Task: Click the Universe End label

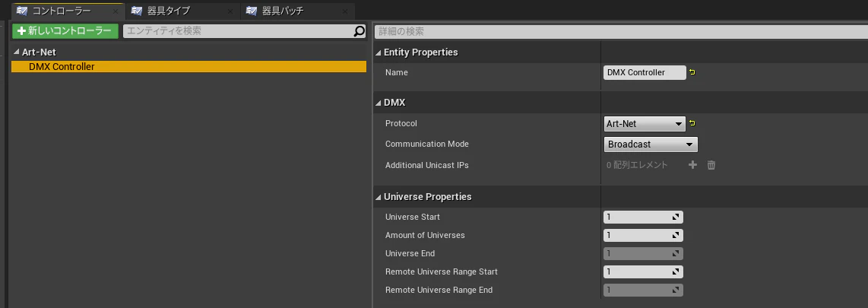Action: 410,253
